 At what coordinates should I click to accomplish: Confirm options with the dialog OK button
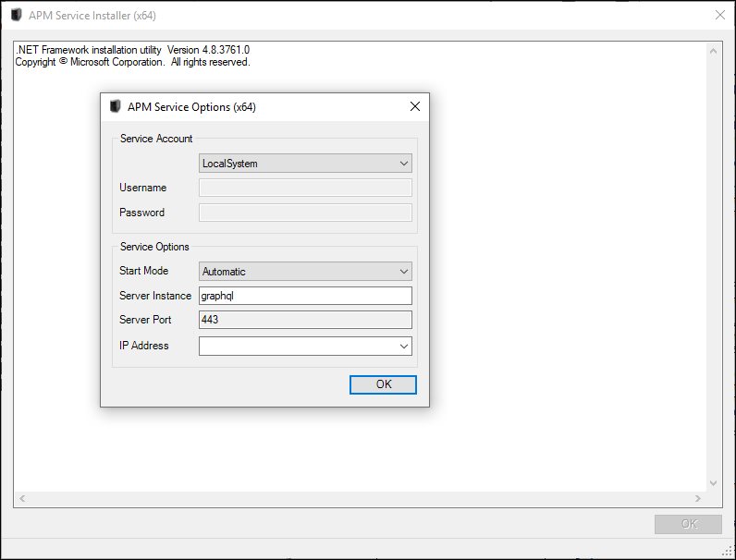click(383, 384)
